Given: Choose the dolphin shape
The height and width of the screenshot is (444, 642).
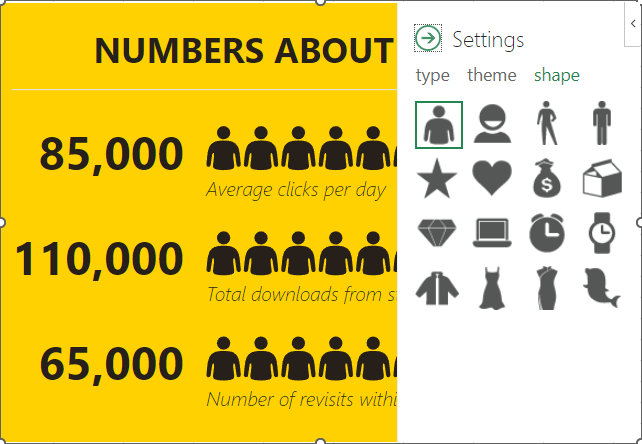Looking at the screenshot, I should click(601, 287).
